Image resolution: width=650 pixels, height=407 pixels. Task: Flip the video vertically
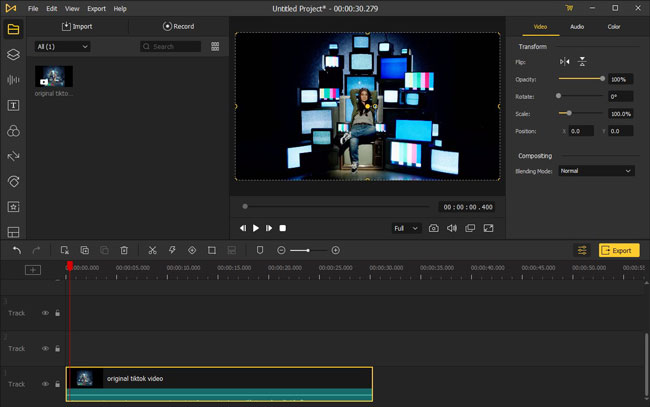(x=582, y=62)
